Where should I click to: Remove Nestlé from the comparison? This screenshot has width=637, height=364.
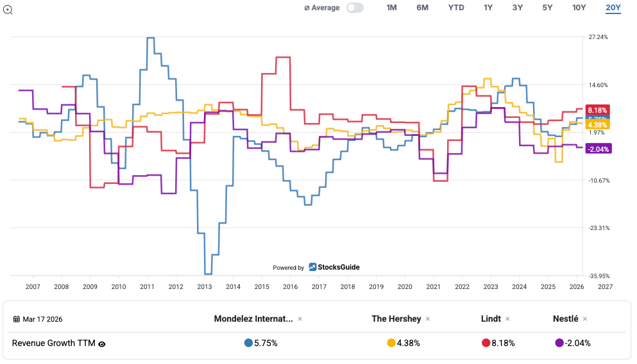pos(585,318)
